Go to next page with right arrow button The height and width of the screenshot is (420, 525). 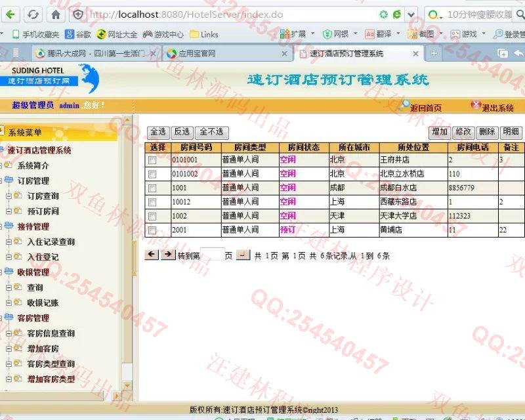click(168, 255)
